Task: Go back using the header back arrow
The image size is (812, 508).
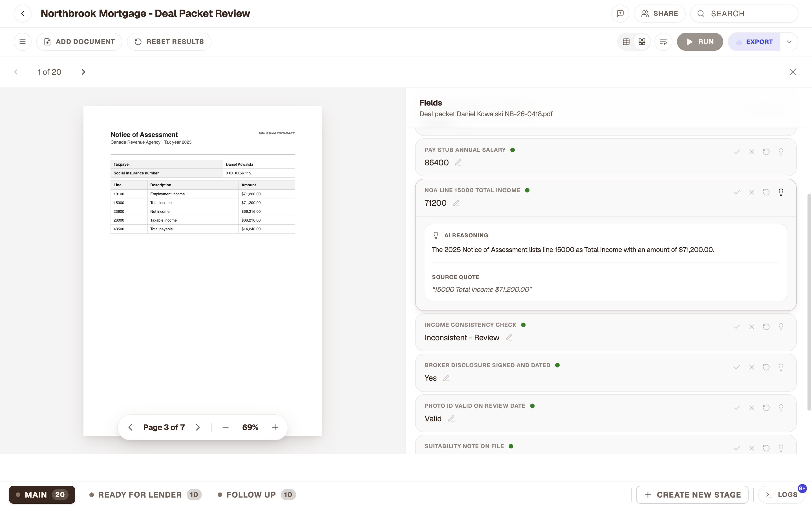Action: click(x=23, y=14)
